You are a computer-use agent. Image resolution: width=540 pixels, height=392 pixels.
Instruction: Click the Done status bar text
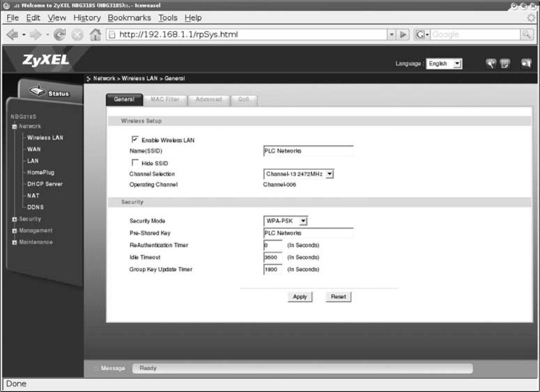click(16, 384)
